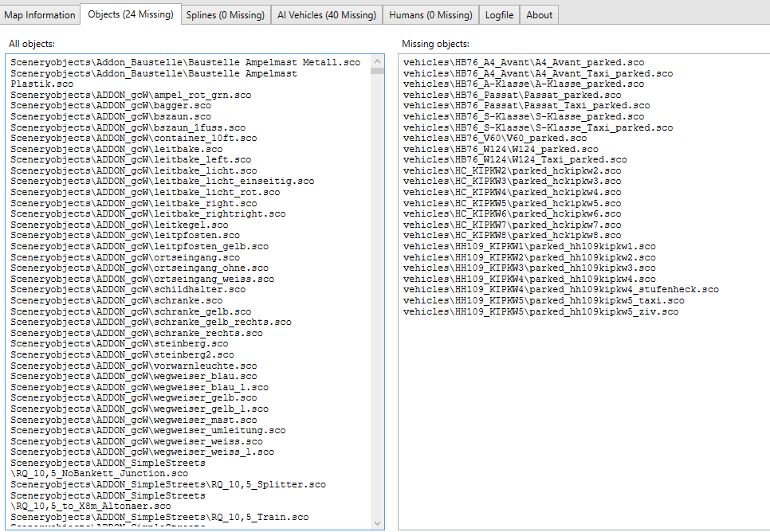Click the scroll down arrow in All objects list
Screen dimensions: 770x532
pos(377,523)
